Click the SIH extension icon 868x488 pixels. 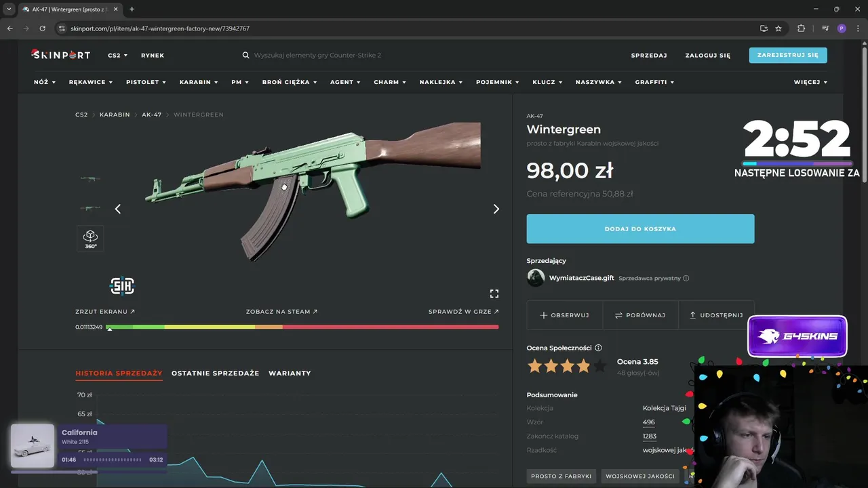click(x=122, y=286)
